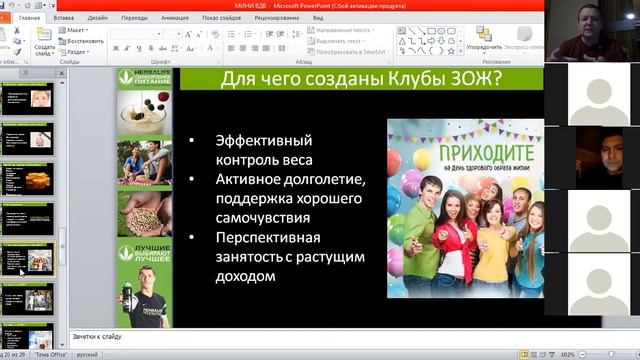The image size is (640, 360).
Task: Open Выровнять текст dropdown
Action: 336,41
